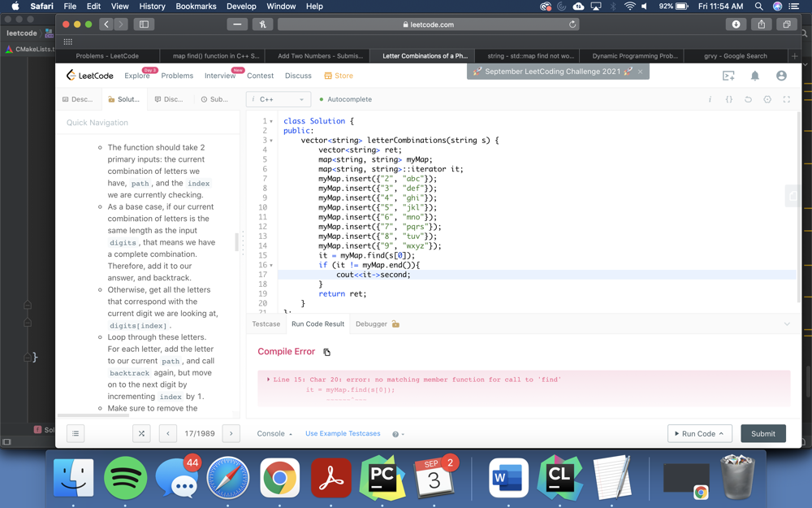812x508 pixels.
Task: Open the user profile avatar
Action: [x=781, y=76]
